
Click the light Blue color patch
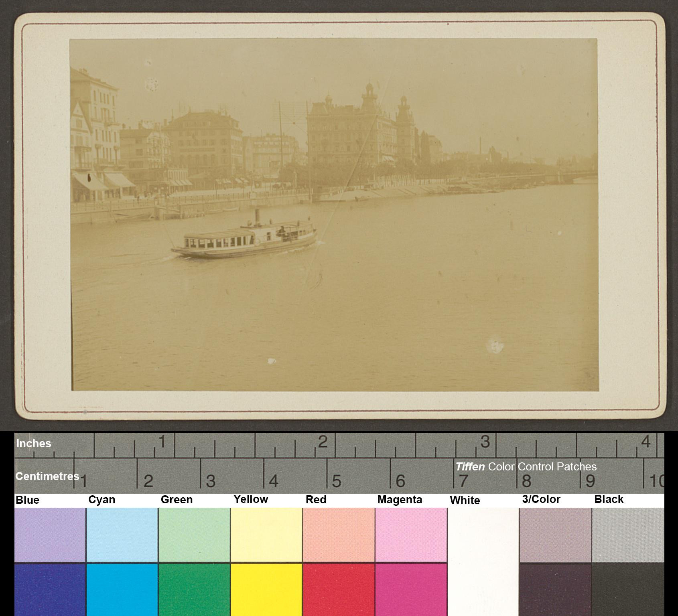(50, 535)
